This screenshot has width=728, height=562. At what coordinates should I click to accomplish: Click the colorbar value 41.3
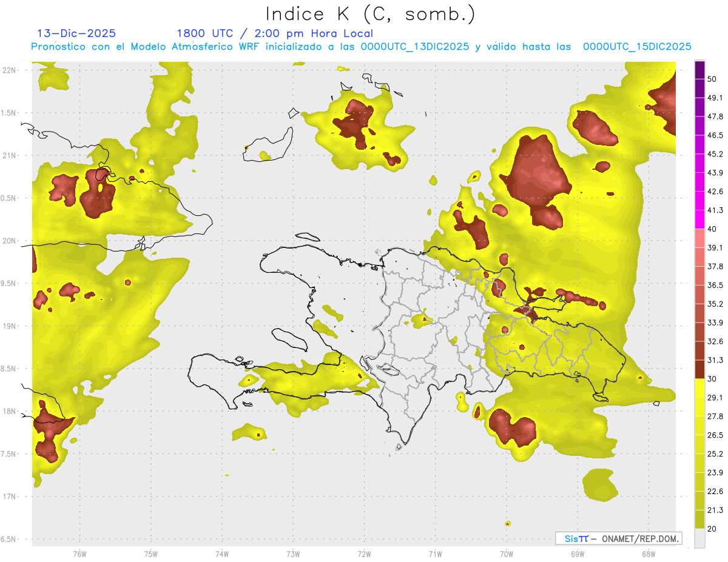(715, 210)
